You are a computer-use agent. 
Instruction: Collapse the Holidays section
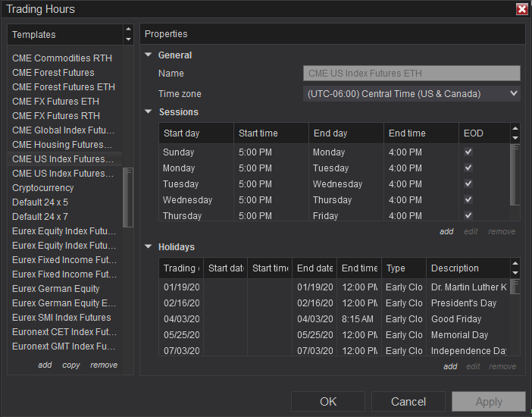pyautogui.click(x=149, y=246)
